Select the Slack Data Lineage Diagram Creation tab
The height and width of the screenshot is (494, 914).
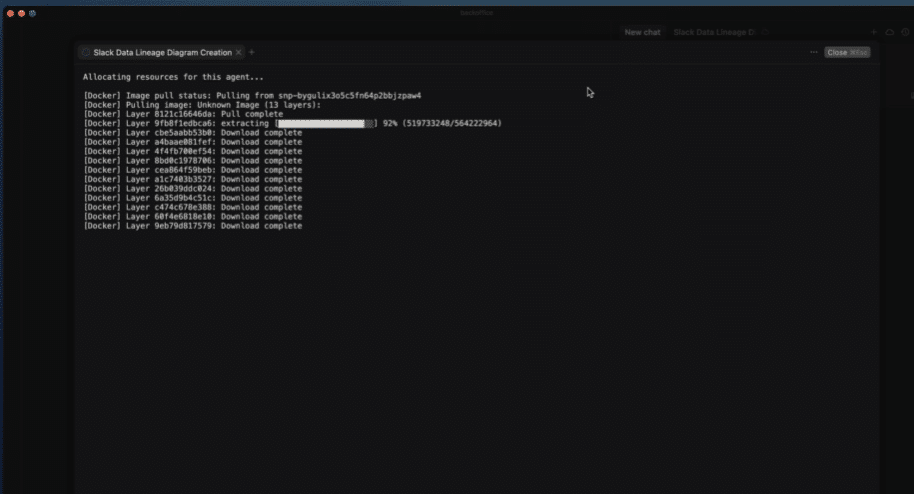160,52
